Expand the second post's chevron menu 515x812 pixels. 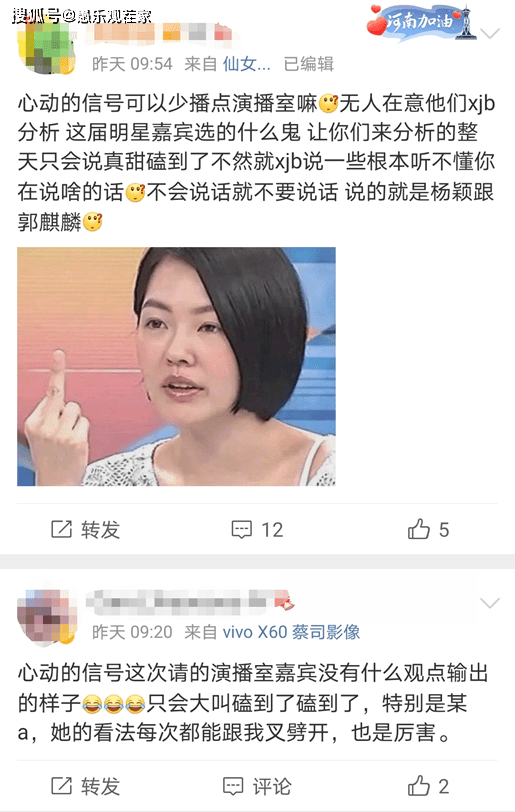click(x=490, y=603)
